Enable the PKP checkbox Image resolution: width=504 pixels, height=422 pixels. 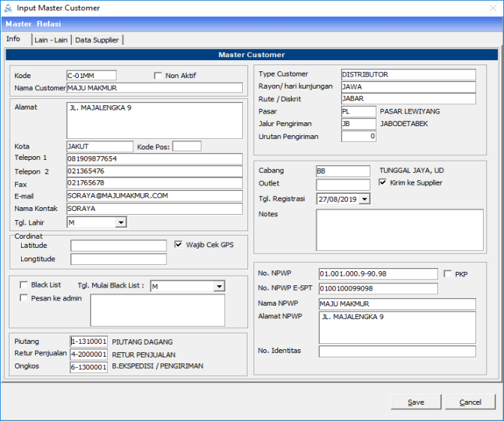(448, 274)
